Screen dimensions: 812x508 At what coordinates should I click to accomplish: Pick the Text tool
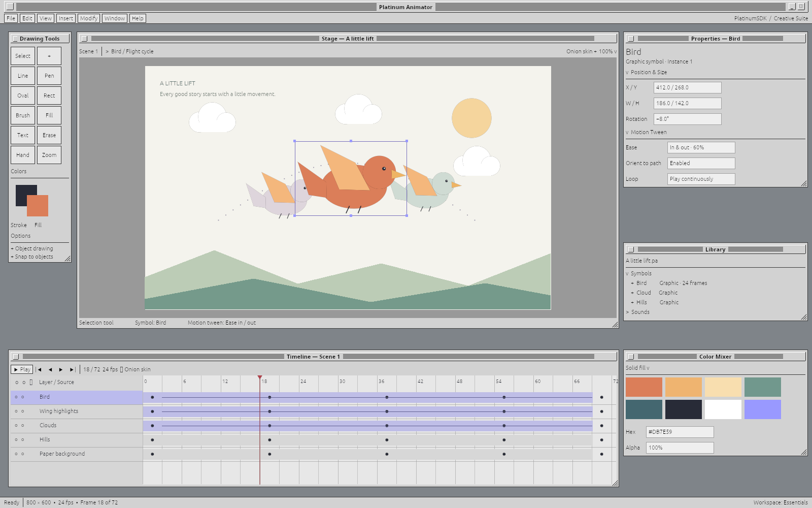23,135
